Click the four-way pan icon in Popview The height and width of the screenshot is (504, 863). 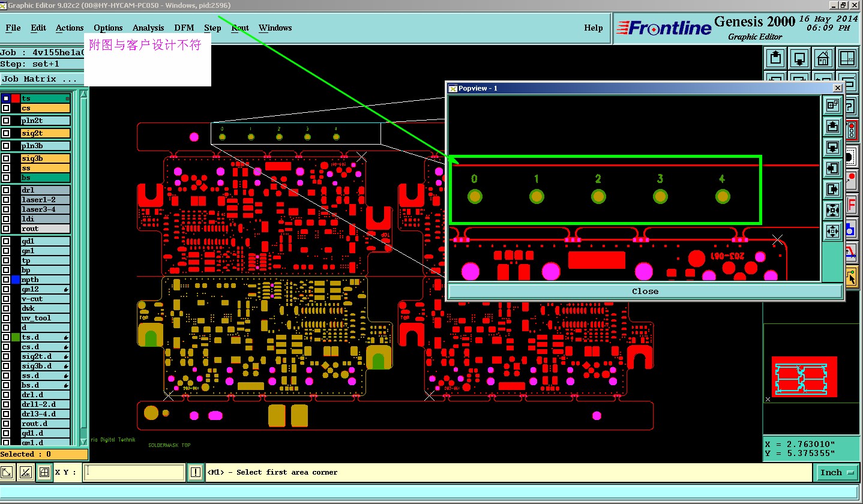coord(832,231)
